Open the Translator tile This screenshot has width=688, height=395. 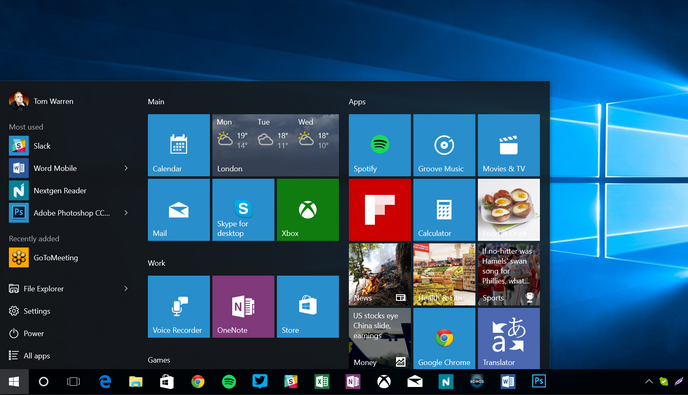(509, 338)
